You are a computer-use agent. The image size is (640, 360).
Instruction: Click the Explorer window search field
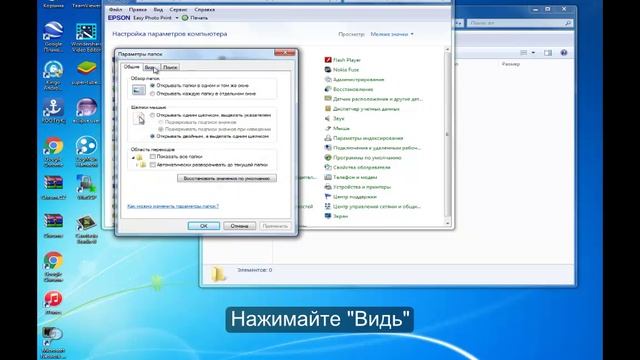(x=519, y=23)
